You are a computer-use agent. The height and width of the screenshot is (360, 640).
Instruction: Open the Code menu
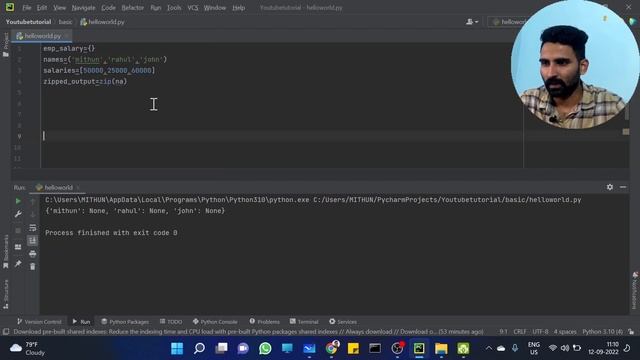point(108,8)
